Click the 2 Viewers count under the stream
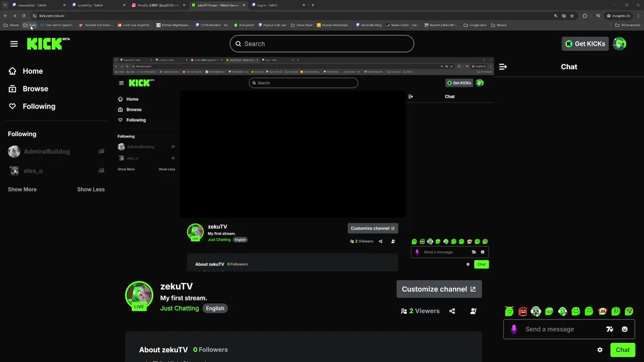Viewport: 644px width, 362px height. 420,311
